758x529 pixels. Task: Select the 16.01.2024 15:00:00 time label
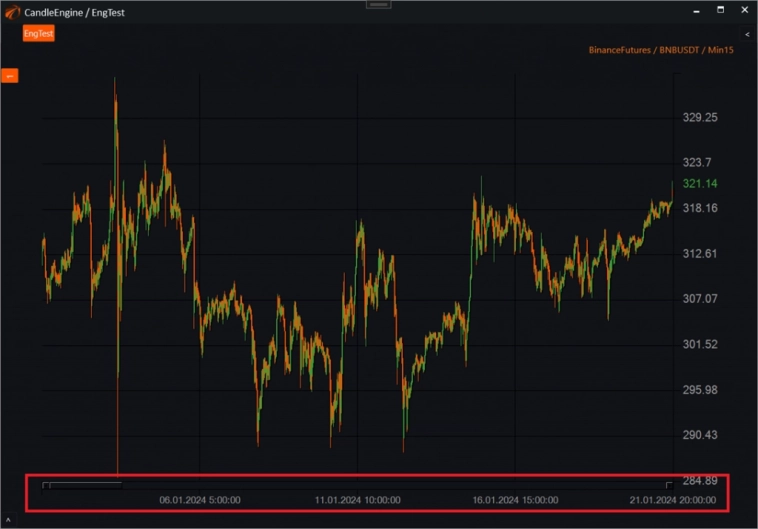tap(515, 500)
